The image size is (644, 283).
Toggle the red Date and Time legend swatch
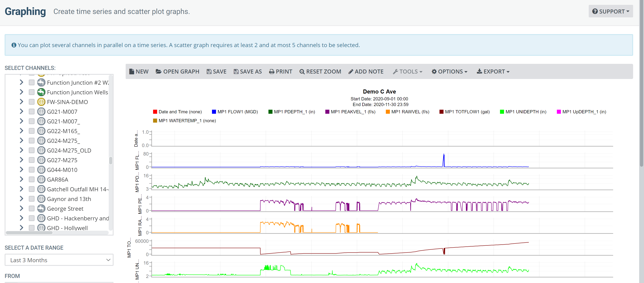tap(155, 112)
